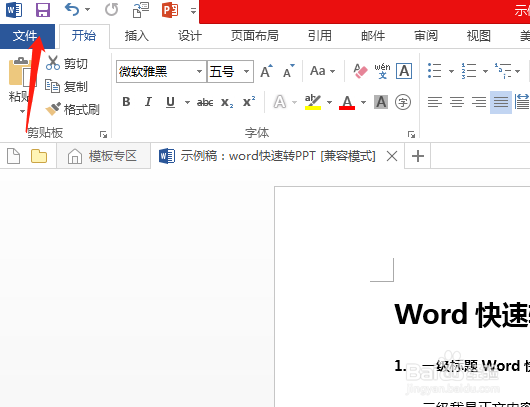Click the PowerPoint icon in quick access toolbar

tap(170, 10)
